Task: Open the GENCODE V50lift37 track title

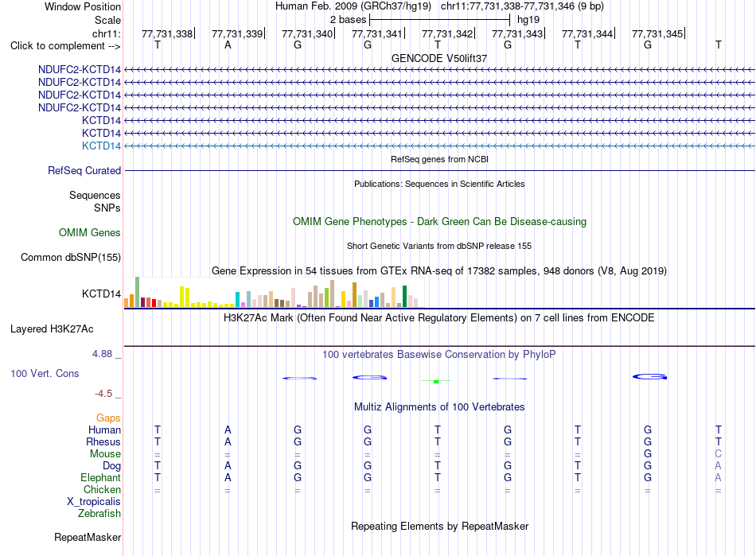Action: tap(439, 58)
